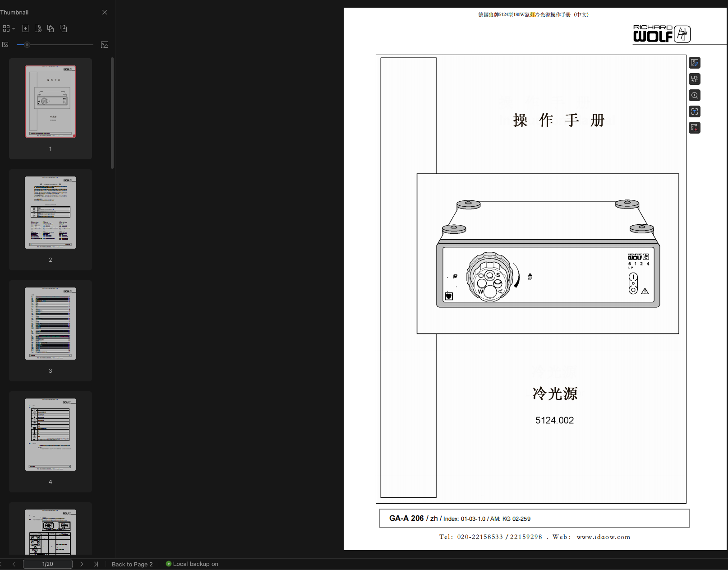This screenshot has width=728, height=570.
Task: Open the thumbnail view mode dropdown
Action: click(x=9, y=28)
